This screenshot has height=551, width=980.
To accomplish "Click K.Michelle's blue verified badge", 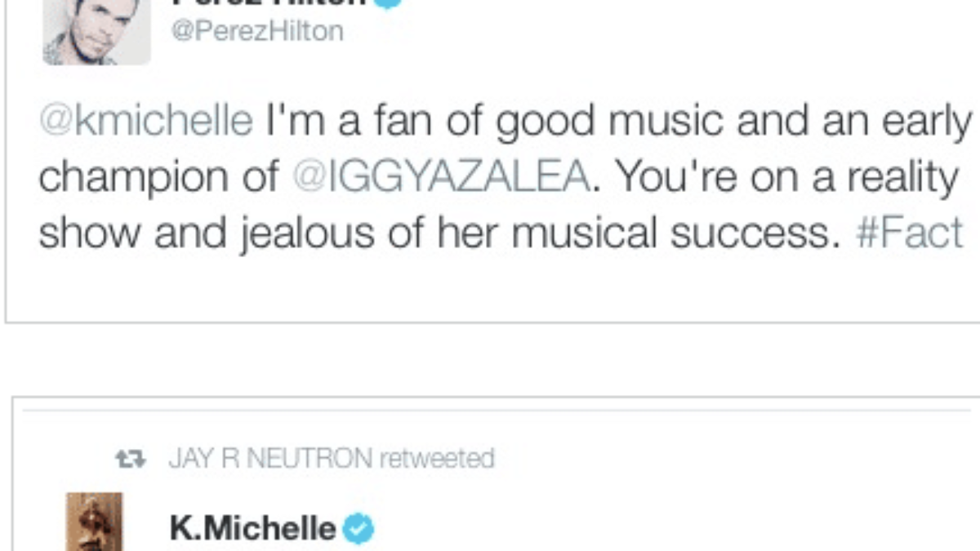I will click(359, 529).
